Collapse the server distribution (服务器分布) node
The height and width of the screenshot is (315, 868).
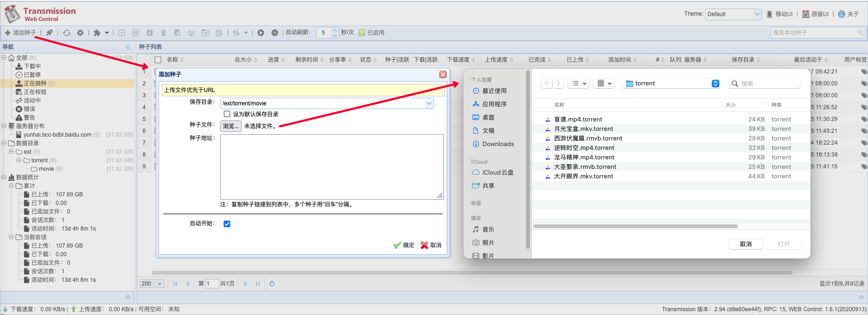[x=4, y=126]
